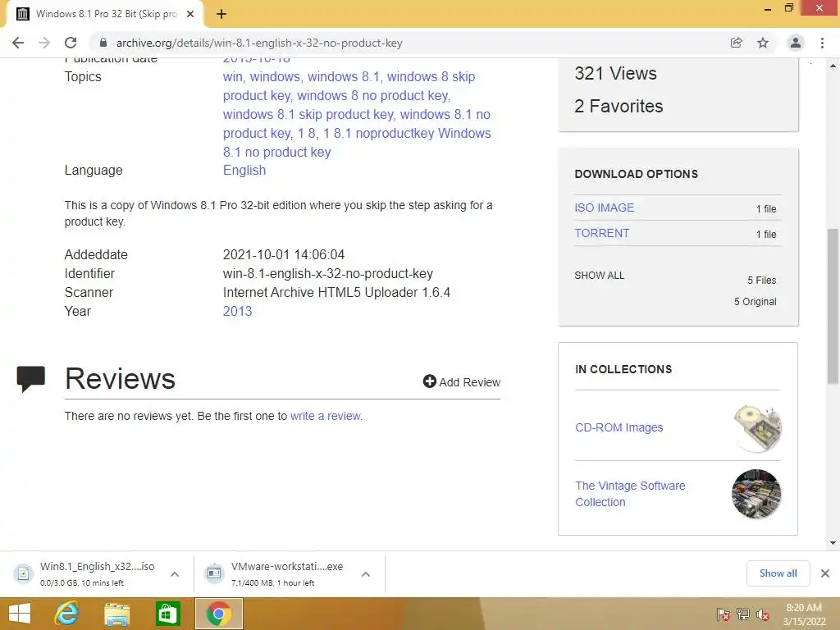Click the network tray icon
Screen dimensions: 840x630
tap(743, 614)
